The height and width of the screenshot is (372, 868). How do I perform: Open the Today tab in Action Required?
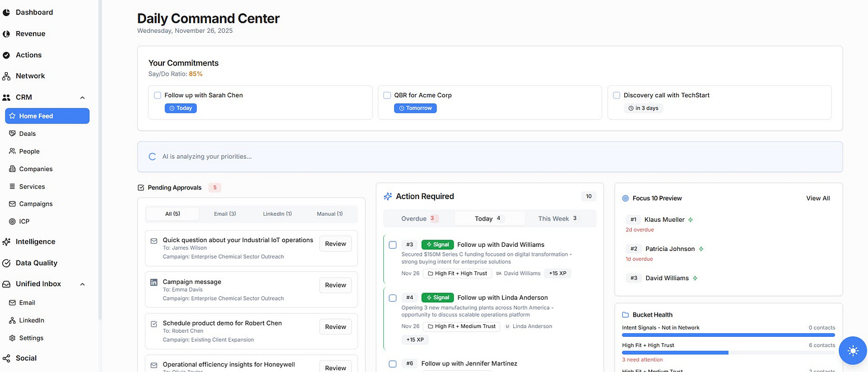[x=489, y=218]
